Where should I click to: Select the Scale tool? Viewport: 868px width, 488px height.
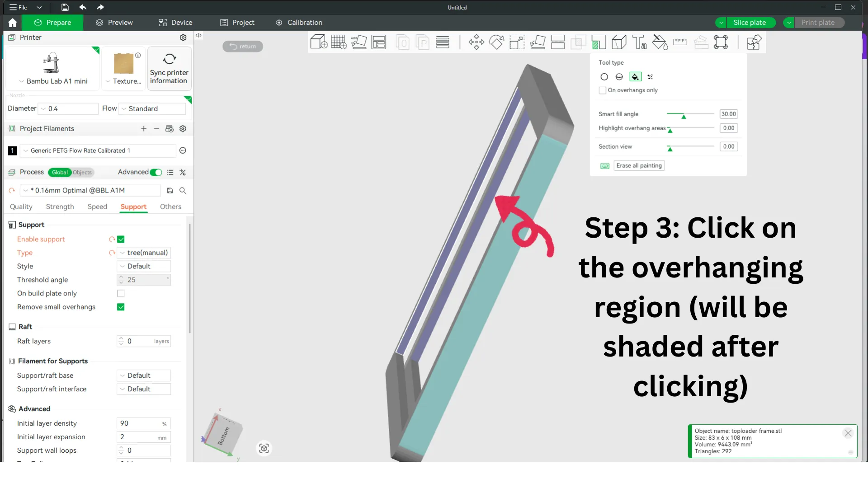point(517,42)
